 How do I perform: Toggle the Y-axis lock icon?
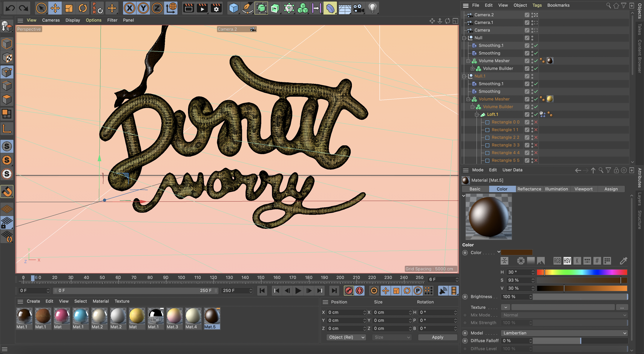143,8
